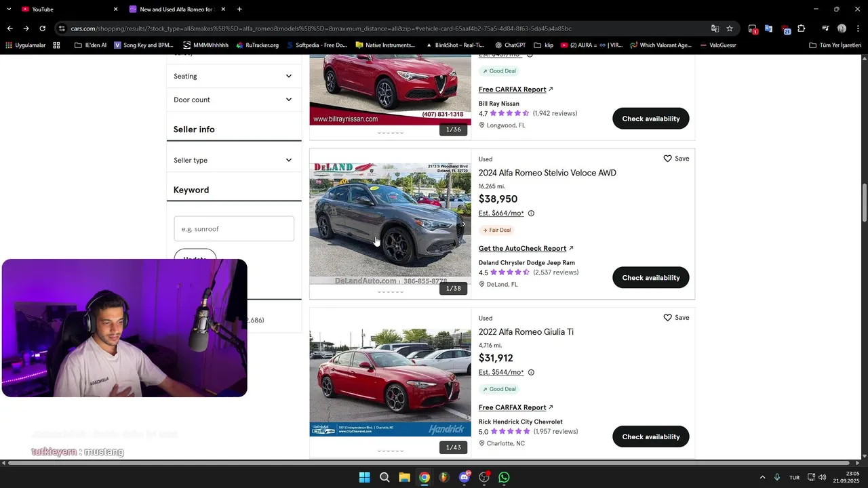Open the translate page icon in address bar
Screen dimensions: 868x488
(715, 28)
